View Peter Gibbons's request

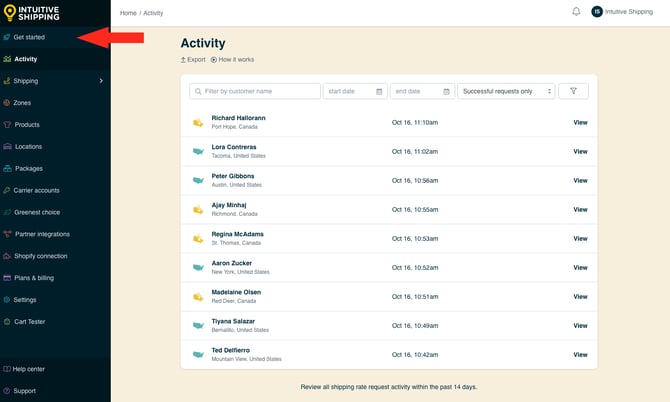[x=580, y=181]
